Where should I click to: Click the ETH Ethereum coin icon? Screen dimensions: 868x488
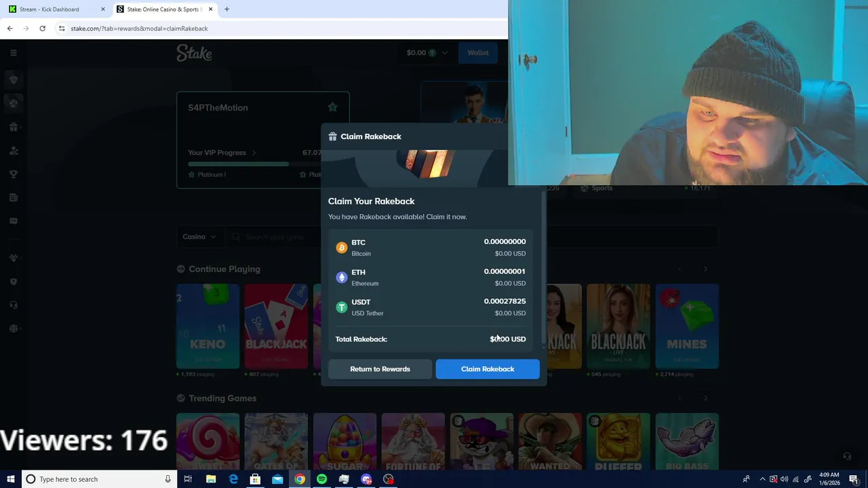342,277
